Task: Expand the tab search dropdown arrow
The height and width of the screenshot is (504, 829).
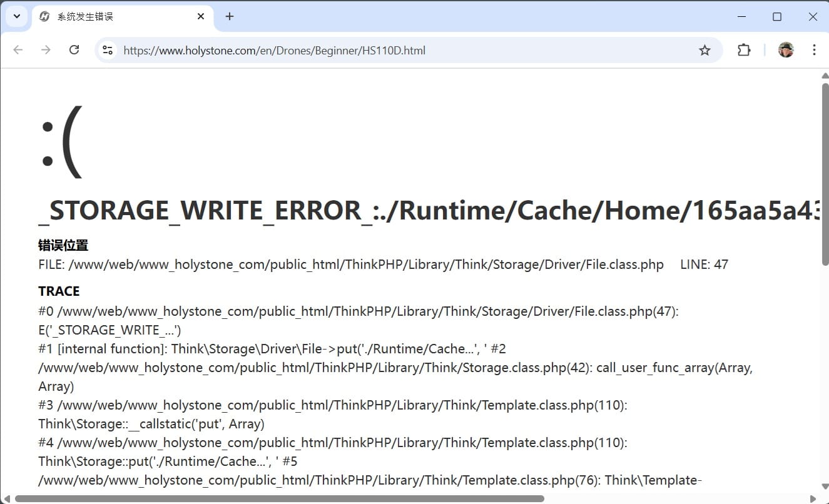Action: [17, 17]
